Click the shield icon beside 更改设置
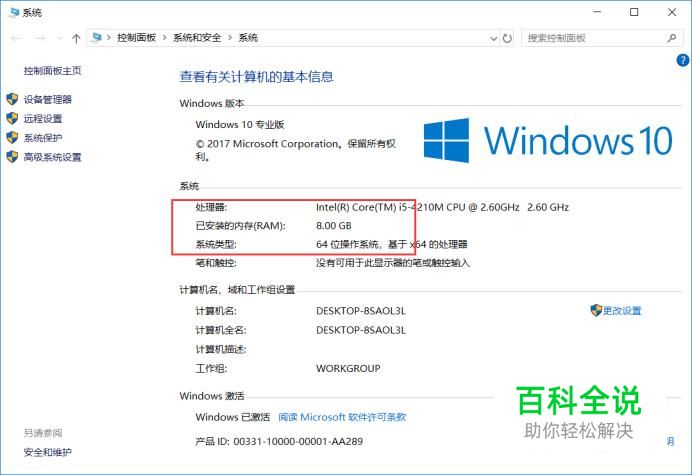Image resolution: width=692 pixels, height=475 pixels. [596, 310]
